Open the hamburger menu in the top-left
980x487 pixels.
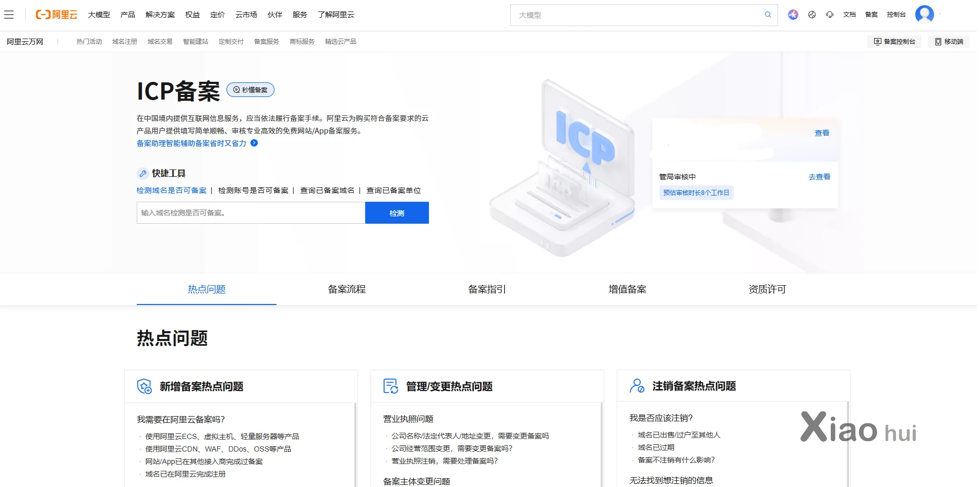click(x=9, y=15)
